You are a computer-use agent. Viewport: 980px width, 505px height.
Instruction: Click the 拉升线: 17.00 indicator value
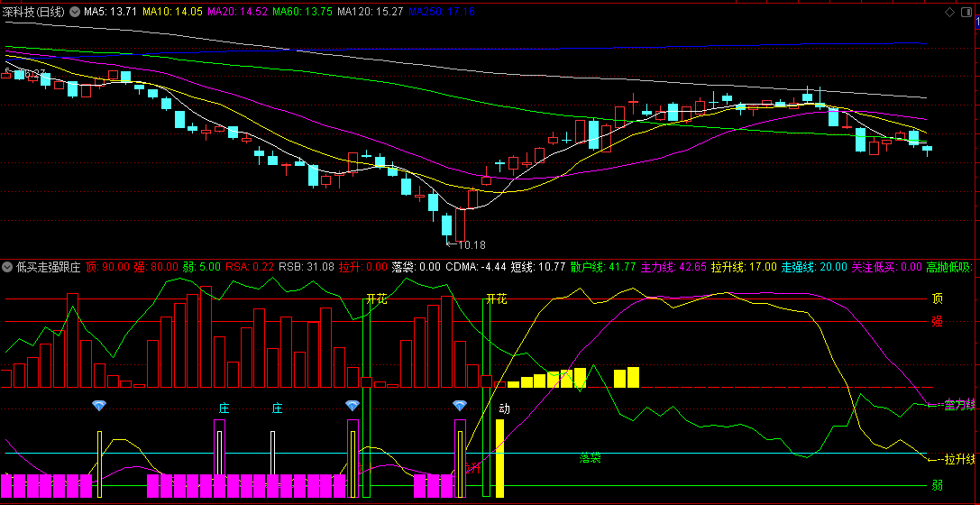745,268
